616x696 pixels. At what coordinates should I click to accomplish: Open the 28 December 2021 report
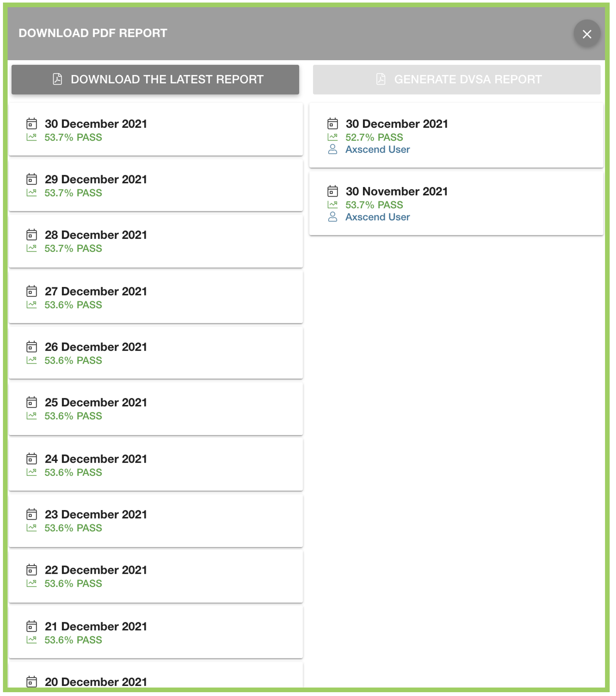[156, 241]
